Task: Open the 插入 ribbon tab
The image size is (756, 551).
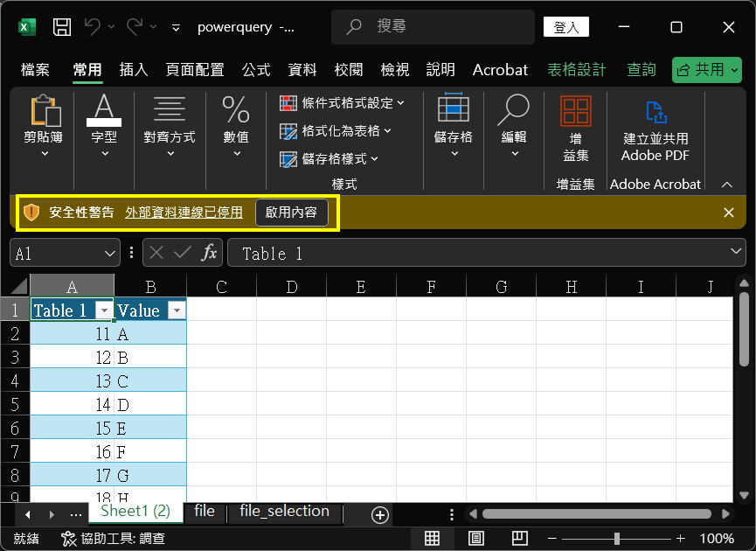Action: click(134, 70)
